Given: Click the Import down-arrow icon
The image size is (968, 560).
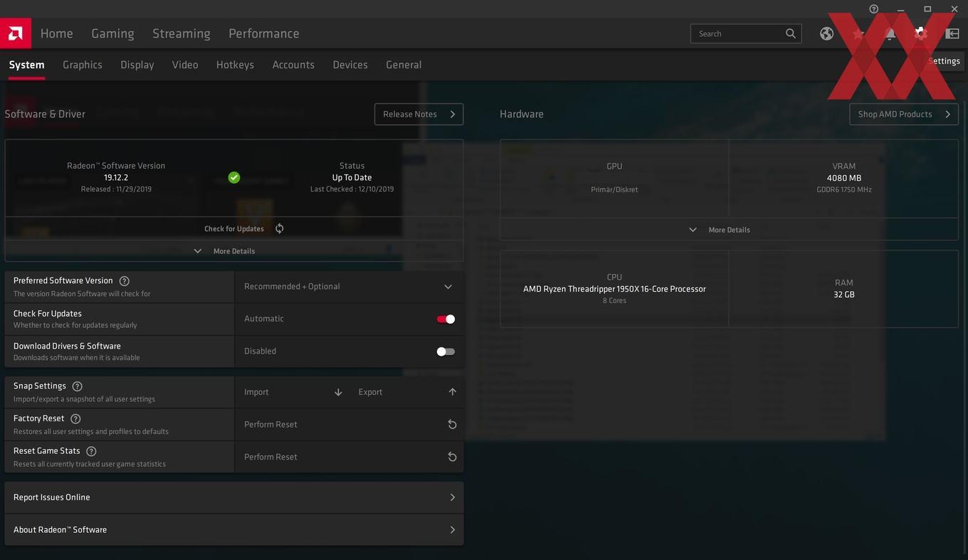Looking at the screenshot, I should [338, 392].
